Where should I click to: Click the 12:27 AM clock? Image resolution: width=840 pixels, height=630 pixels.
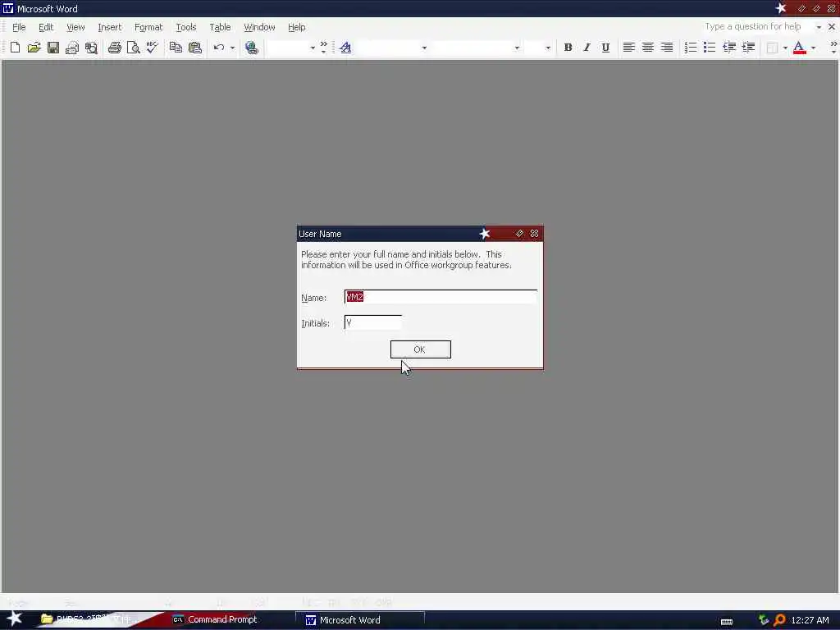pos(810,620)
